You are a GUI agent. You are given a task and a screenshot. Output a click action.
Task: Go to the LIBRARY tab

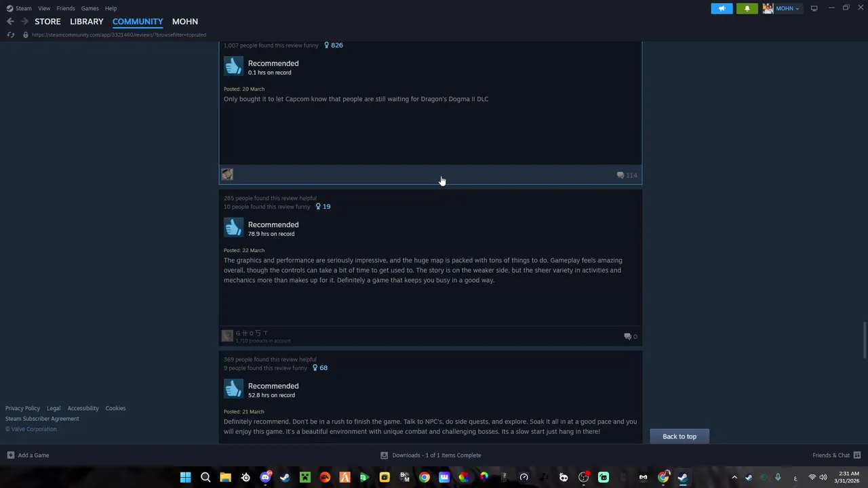pos(87,22)
